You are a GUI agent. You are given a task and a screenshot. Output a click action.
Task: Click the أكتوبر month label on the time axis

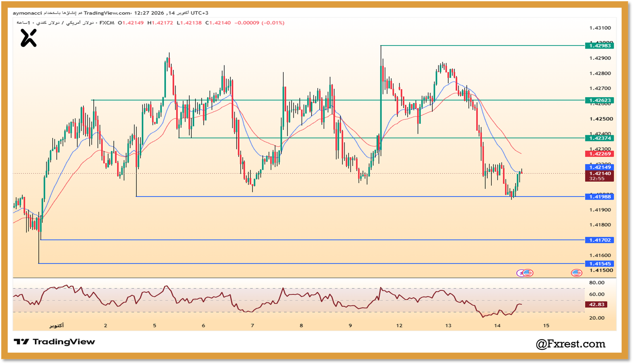tap(57, 326)
